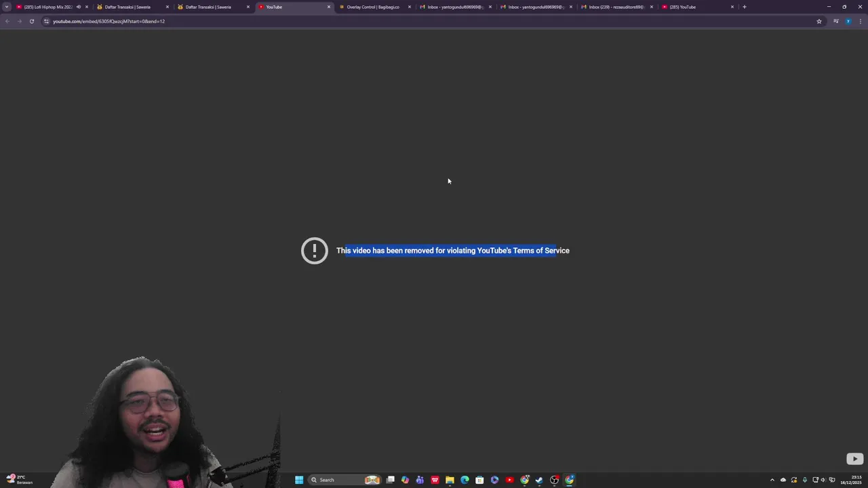The width and height of the screenshot is (868, 488).
Task: Launch Microsoft Edge from the taskbar
Action: coord(465,480)
